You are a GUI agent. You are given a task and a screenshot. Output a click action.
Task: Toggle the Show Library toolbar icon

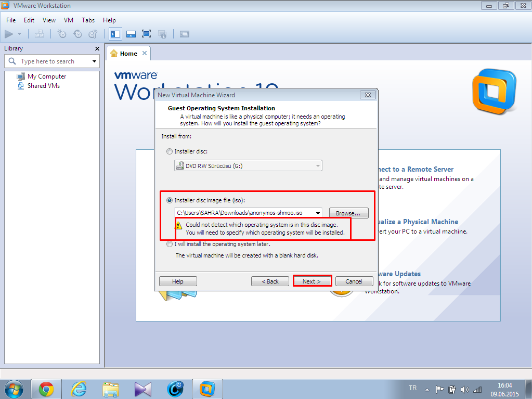click(115, 34)
